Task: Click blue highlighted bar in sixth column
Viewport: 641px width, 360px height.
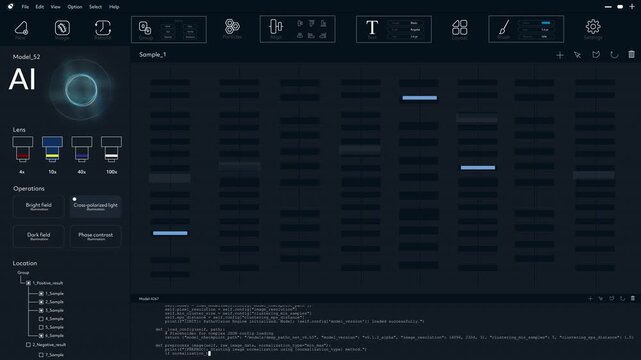Action: (x=478, y=168)
